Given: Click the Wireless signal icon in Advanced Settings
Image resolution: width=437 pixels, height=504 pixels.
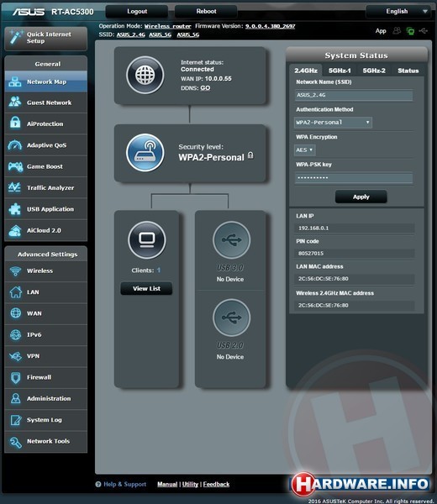Looking at the screenshot, I should tap(15, 270).
